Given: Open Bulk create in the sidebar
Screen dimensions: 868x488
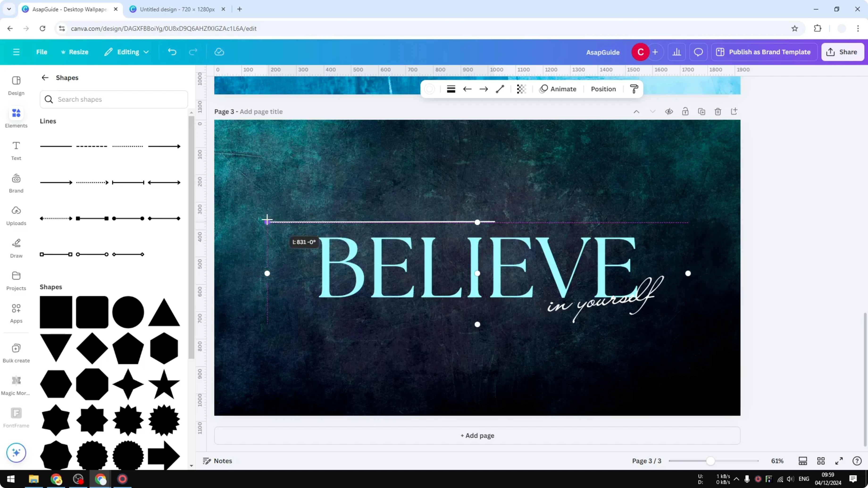Looking at the screenshot, I should [16, 352].
